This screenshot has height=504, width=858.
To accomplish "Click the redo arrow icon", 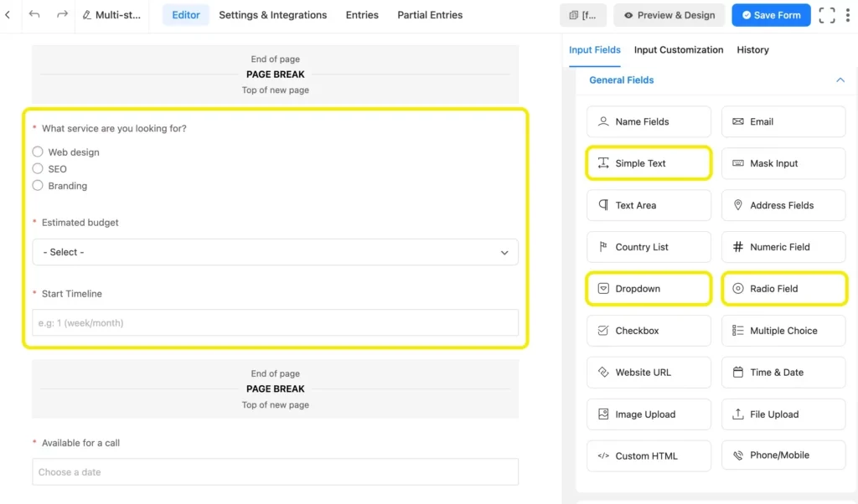I will (x=62, y=15).
